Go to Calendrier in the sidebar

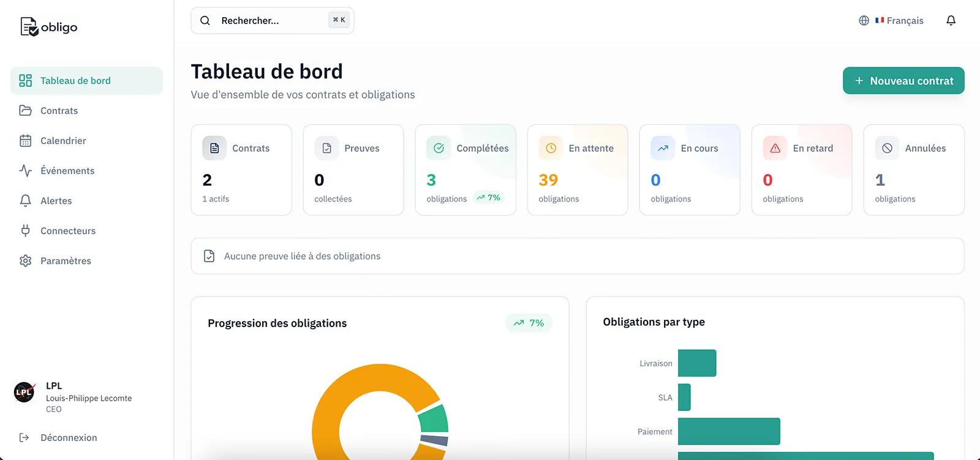[62, 141]
